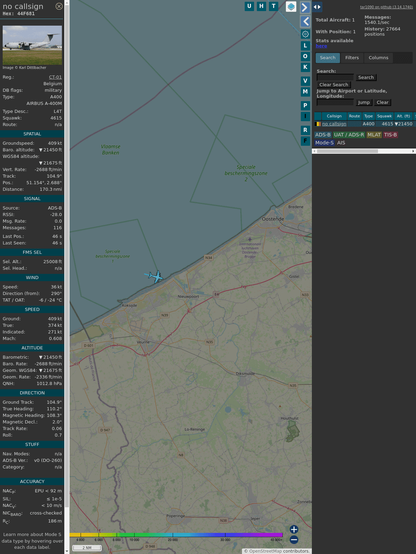The image size is (416, 554).
Task: Click the Clear Search button
Action: [334, 84]
